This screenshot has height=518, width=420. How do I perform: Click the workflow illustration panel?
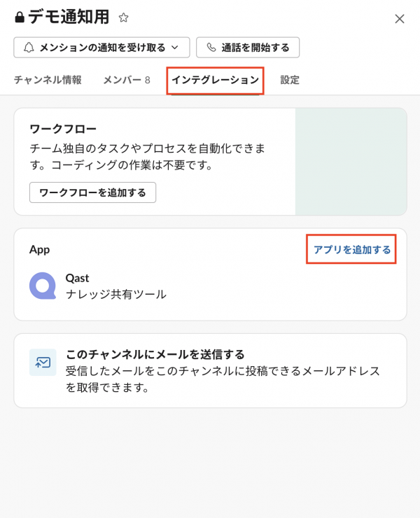(x=351, y=162)
